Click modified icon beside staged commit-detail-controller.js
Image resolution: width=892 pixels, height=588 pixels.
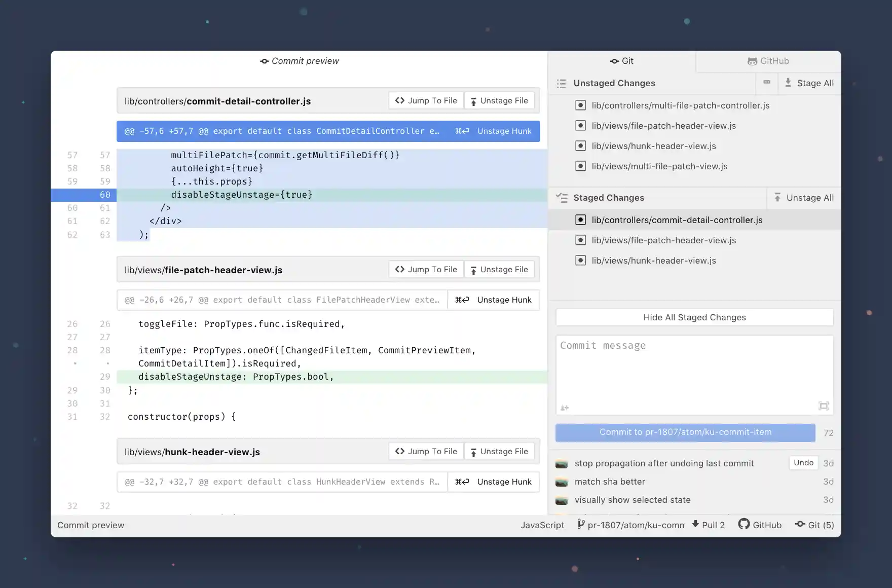point(581,220)
